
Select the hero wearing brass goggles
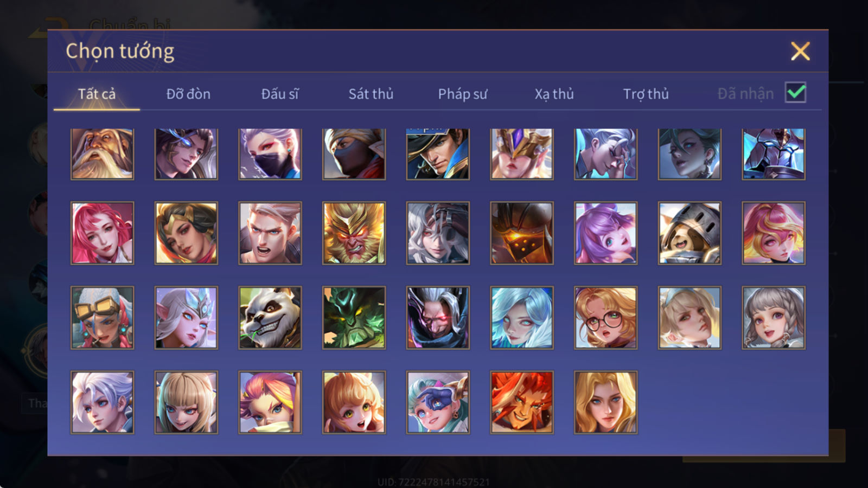[102, 318]
